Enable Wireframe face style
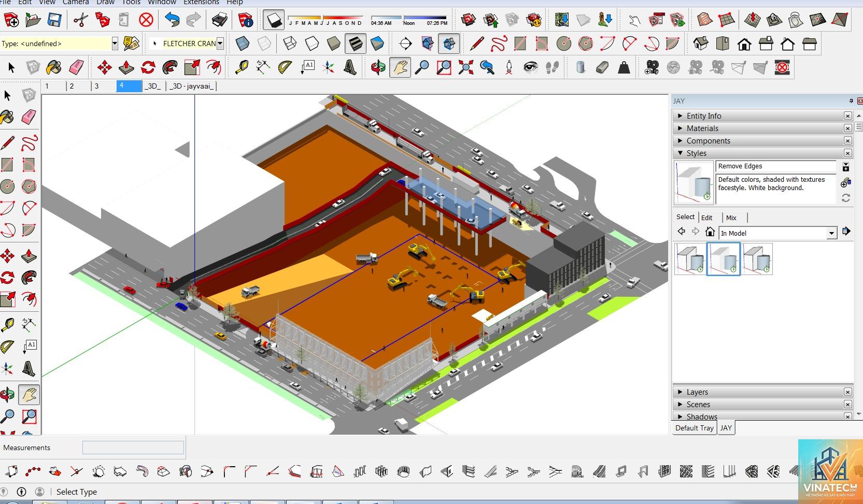863x504 pixels. tap(290, 44)
